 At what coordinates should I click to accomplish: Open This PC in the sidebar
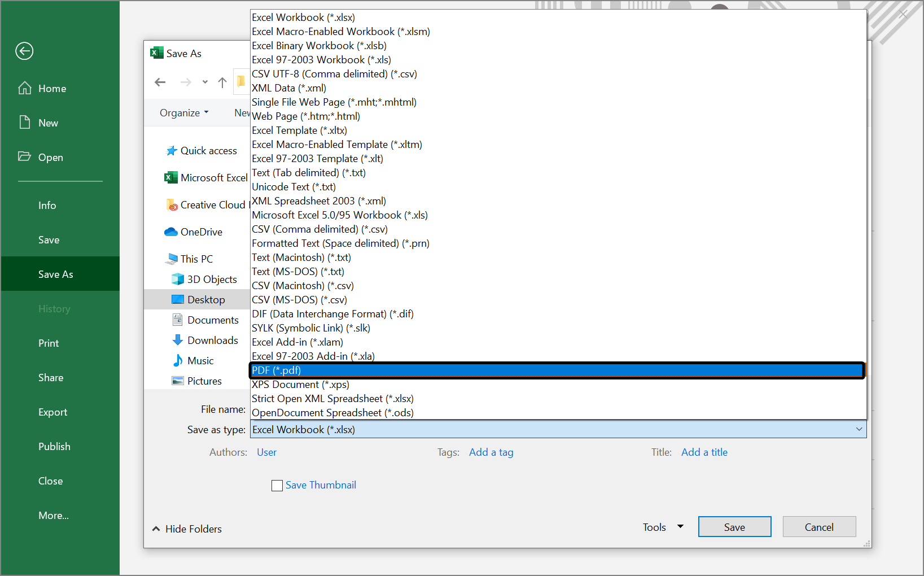pos(196,258)
